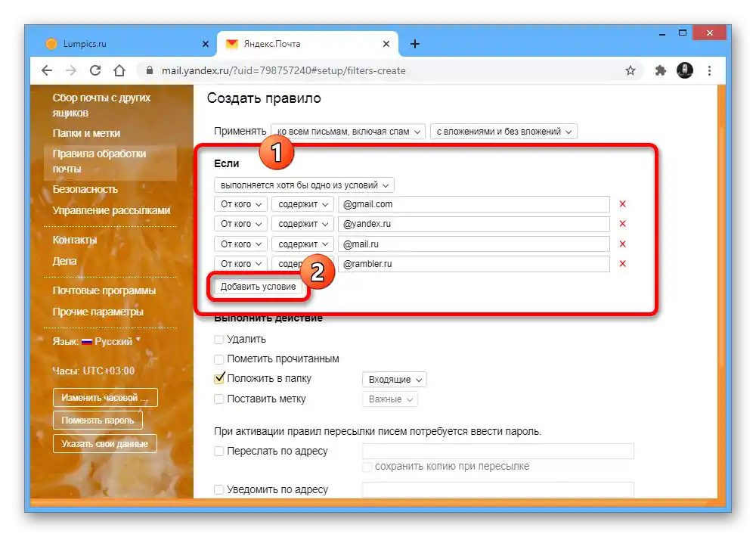Go back with the browser back arrow
The width and height of the screenshot is (756, 537).
pyautogui.click(x=47, y=71)
